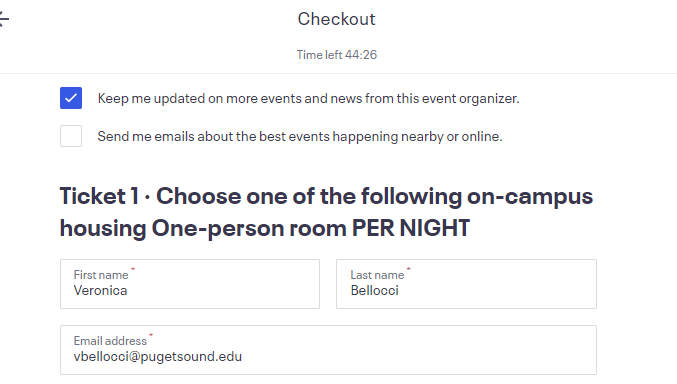
Task: Click the red asterisk beside Email address
Action: click(151, 334)
